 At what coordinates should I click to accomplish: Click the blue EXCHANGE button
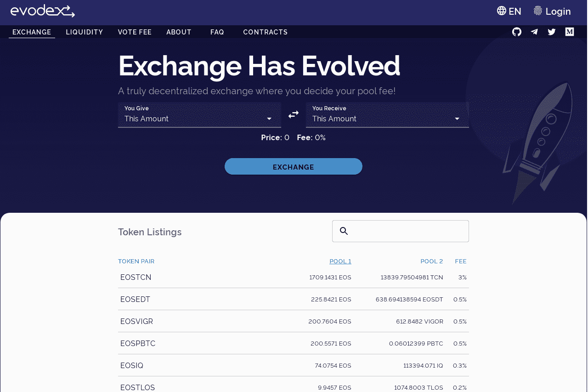pyautogui.click(x=294, y=166)
